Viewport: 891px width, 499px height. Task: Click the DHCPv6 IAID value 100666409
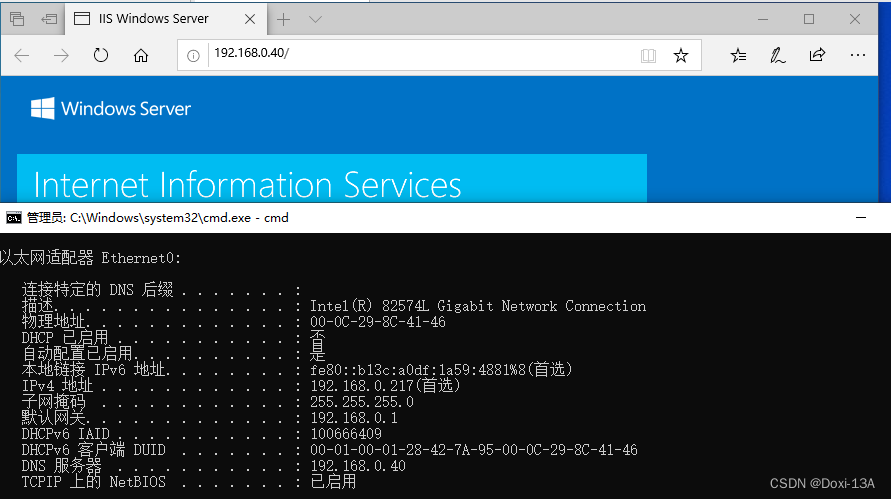click(346, 434)
